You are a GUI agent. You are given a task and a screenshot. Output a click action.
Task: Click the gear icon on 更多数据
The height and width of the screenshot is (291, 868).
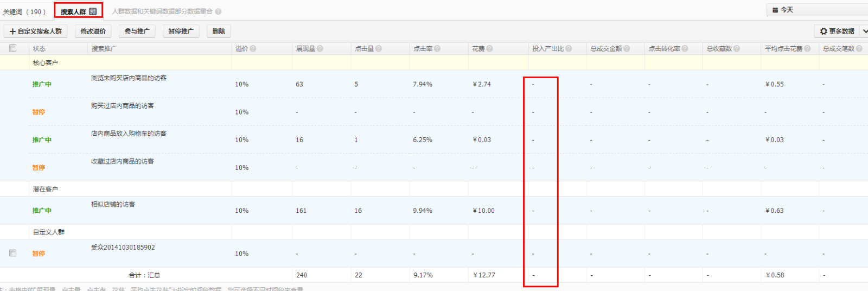click(824, 31)
